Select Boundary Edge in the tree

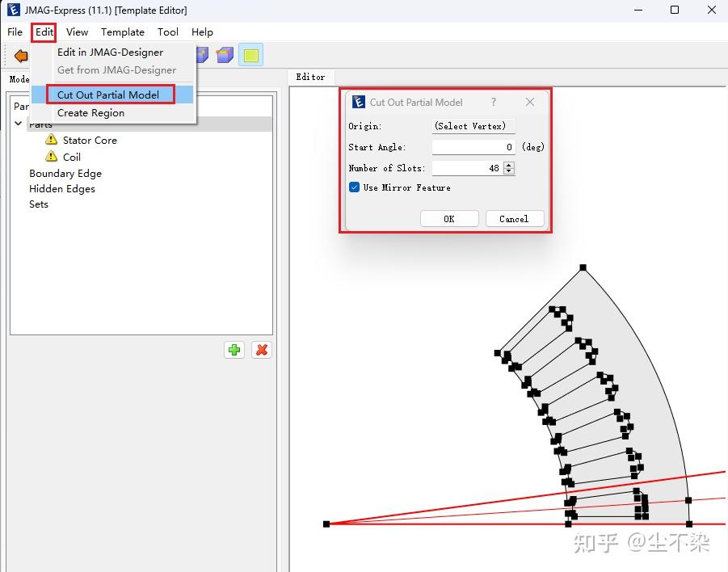[x=65, y=174]
